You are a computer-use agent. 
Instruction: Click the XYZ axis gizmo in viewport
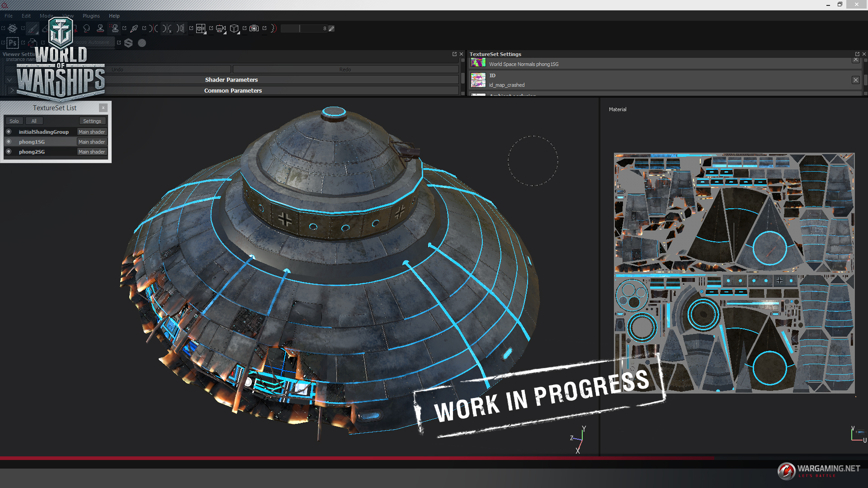[579, 439]
